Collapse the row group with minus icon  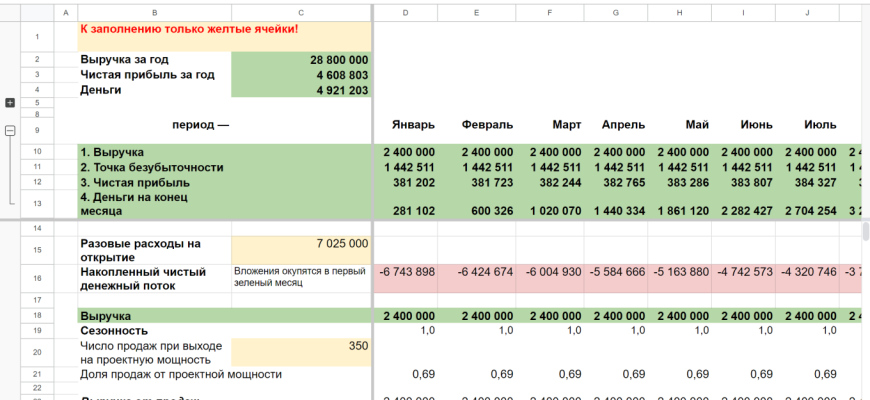(10, 130)
